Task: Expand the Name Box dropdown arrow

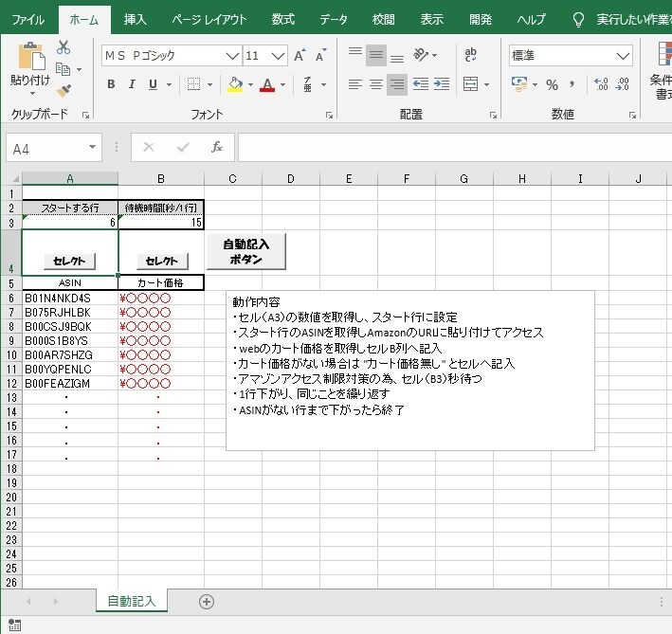Action: click(92, 147)
